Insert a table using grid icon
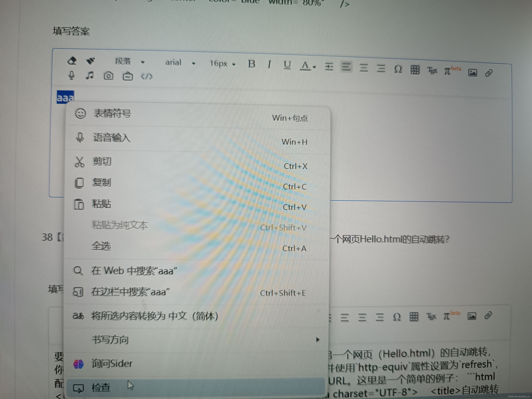The height and width of the screenshot is (399, 532). [415, 70]
